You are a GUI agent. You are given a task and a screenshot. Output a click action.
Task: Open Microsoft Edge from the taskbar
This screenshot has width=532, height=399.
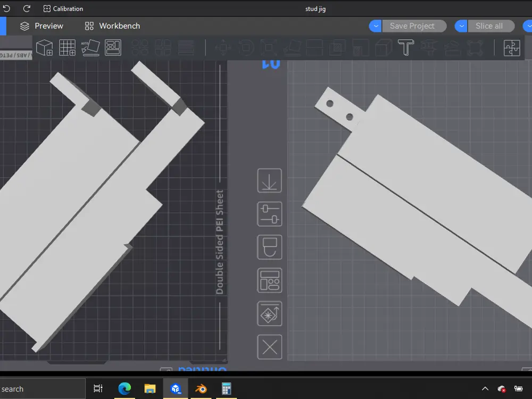pyautogui.click(x=124, y=388)
